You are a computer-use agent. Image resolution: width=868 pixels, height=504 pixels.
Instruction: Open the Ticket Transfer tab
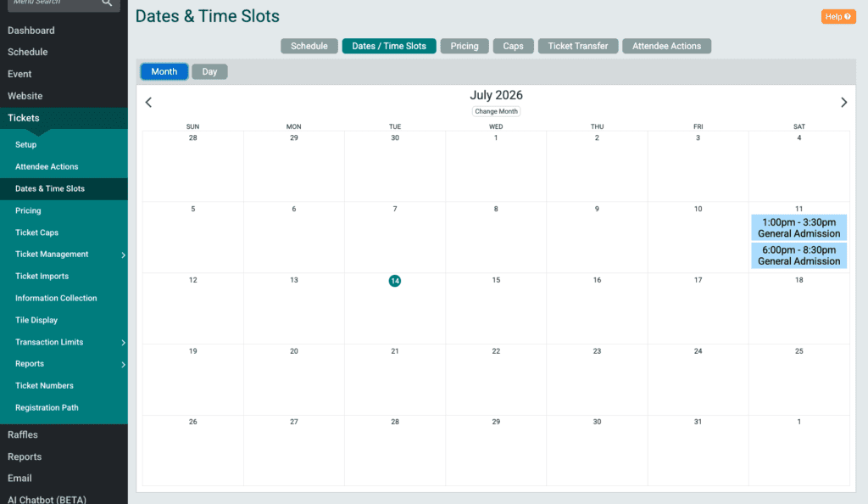coord(577,46)
